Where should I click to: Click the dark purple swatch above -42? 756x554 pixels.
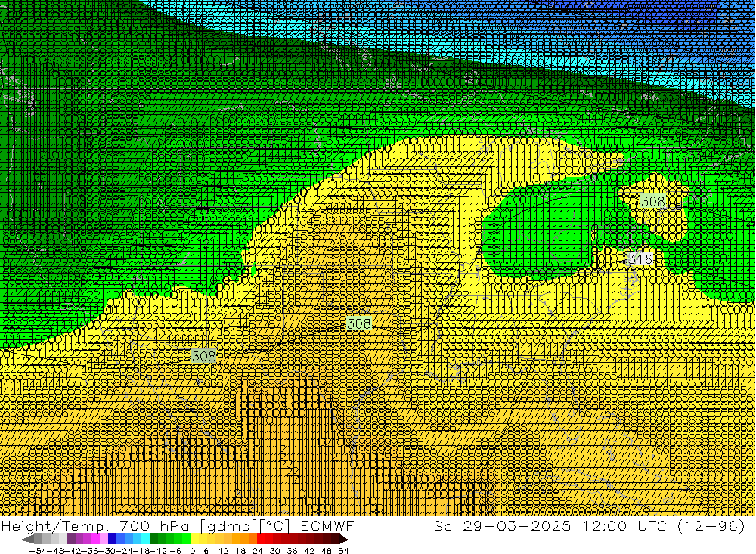tap(71, 539)
